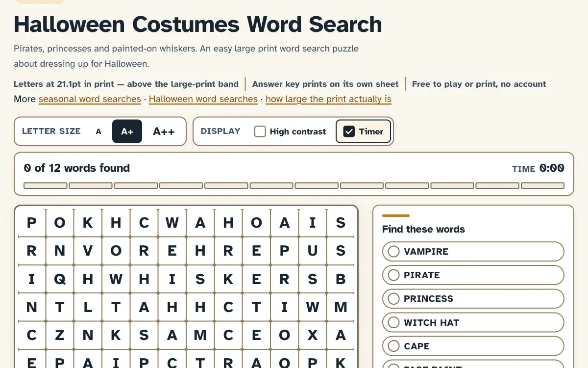Follow the 'how large the print actually is' link
Screen dimensions: 588x368
[328, 99]
